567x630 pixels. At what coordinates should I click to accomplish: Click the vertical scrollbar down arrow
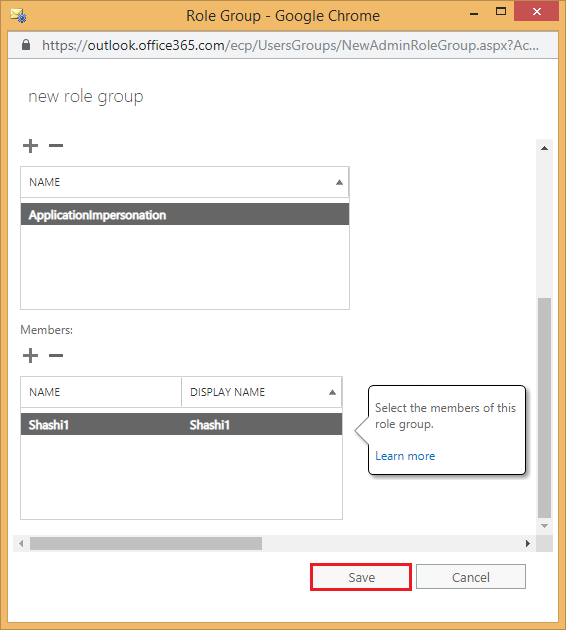544,526
